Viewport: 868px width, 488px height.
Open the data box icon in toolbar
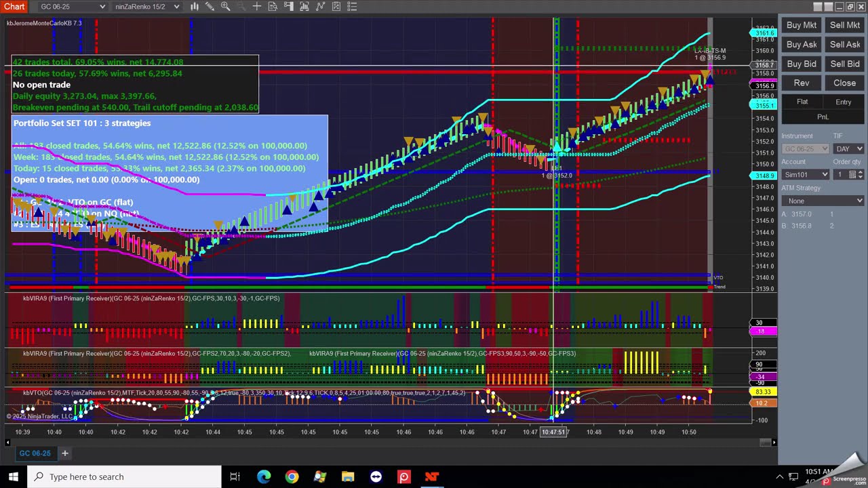pos(273,7)
